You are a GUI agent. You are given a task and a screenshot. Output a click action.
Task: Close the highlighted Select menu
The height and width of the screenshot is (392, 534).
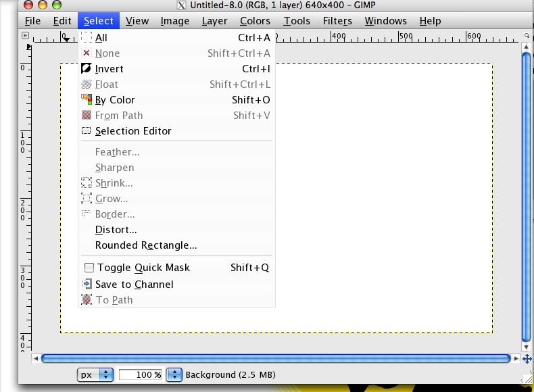(99, 21)
